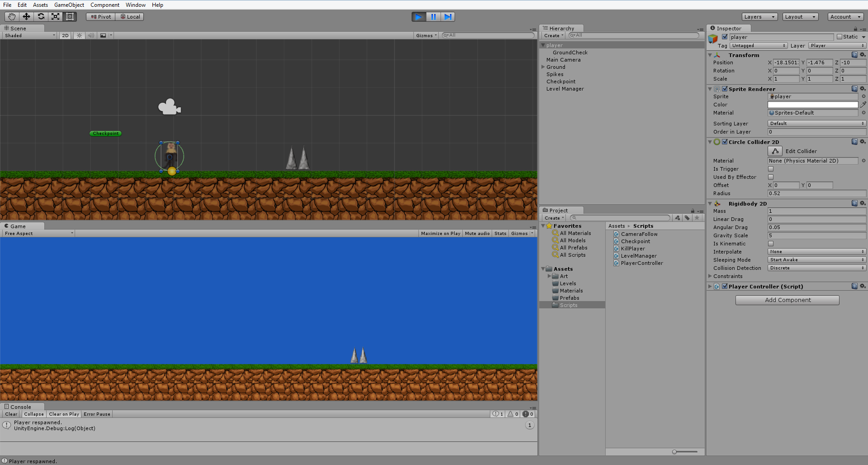This screenshot has width=868, height=465.
Task: Click Stats button in Game view
Action: point(500,233)
